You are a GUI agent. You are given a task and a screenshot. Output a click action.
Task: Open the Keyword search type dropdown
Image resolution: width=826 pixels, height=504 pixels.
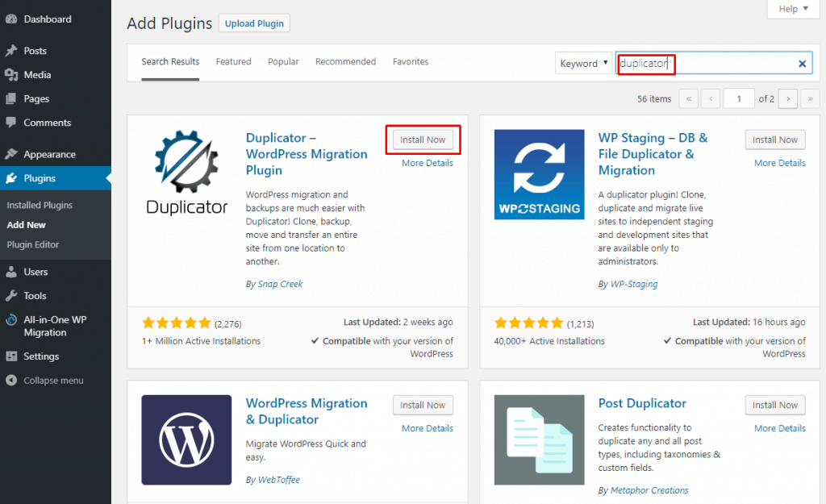[583, 63]
